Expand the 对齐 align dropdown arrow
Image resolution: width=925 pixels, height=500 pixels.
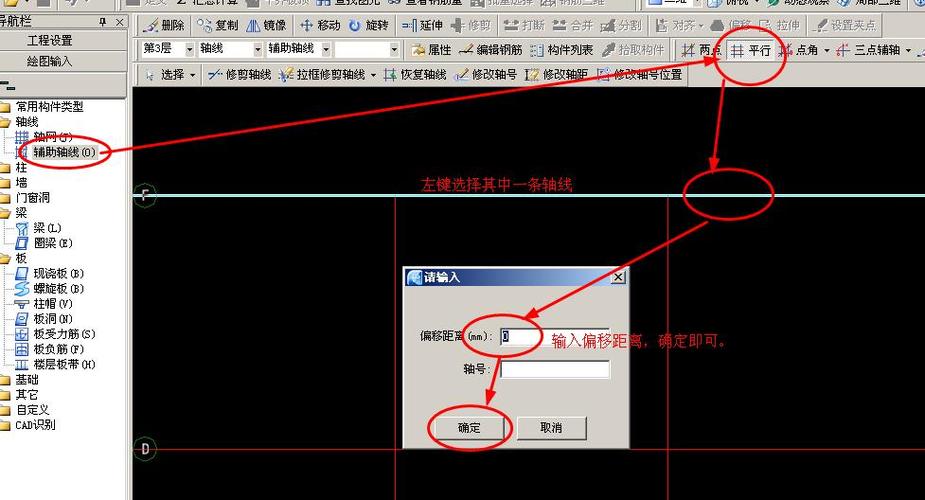tap(701, 26)
